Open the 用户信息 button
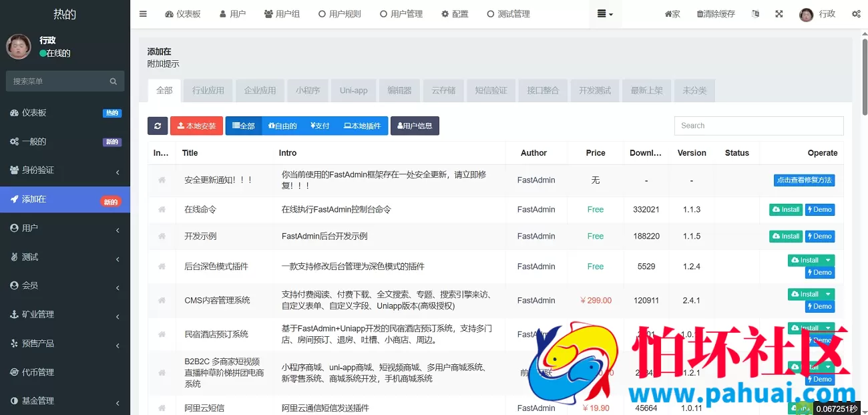The image size is (868, 415). click(x=415, y=126)
